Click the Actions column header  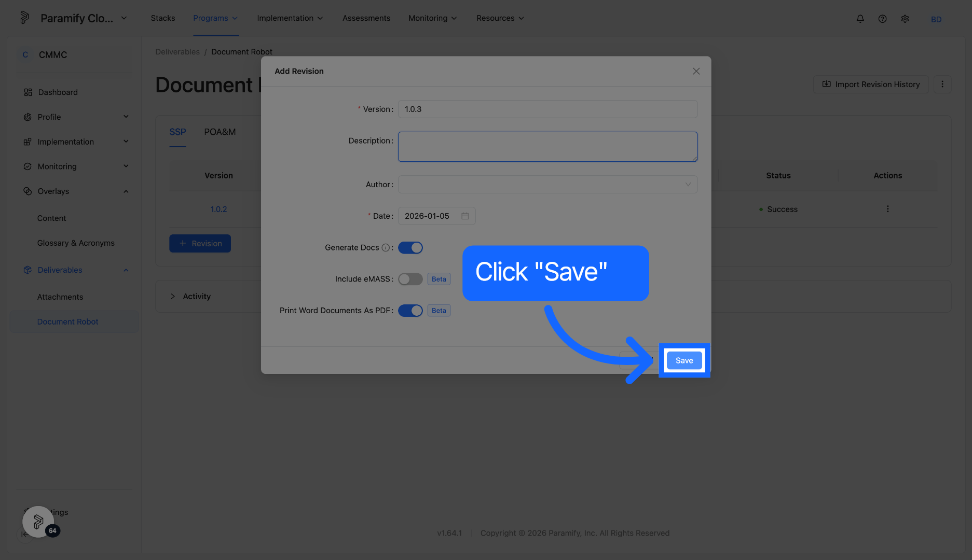pos(887,176)
